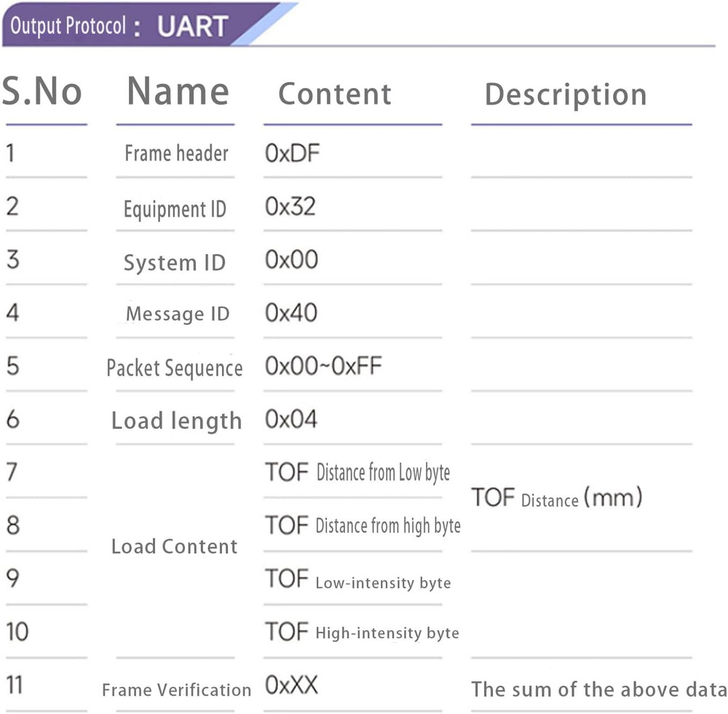Select the Description column header
This screenshot has width=728, height=714.
coord(566,95)
